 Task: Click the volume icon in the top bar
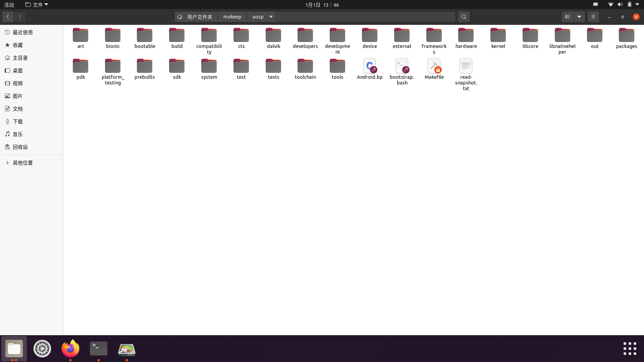pos(620,4)
